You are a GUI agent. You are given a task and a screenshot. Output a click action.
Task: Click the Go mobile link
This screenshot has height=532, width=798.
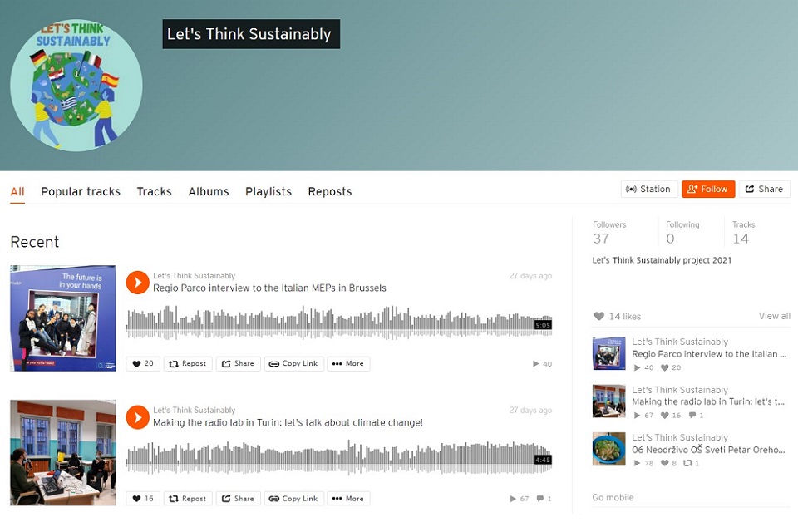tap(613, 497)
